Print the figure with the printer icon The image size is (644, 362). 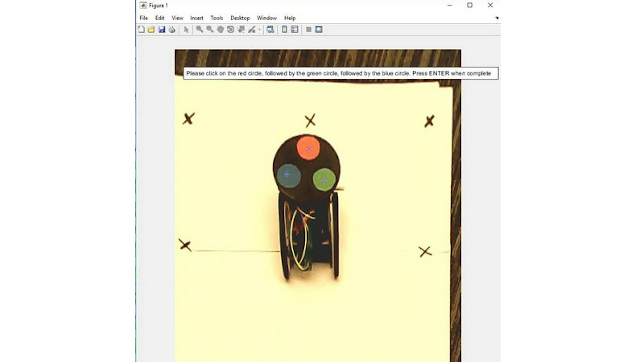click(x=172, y=29)
